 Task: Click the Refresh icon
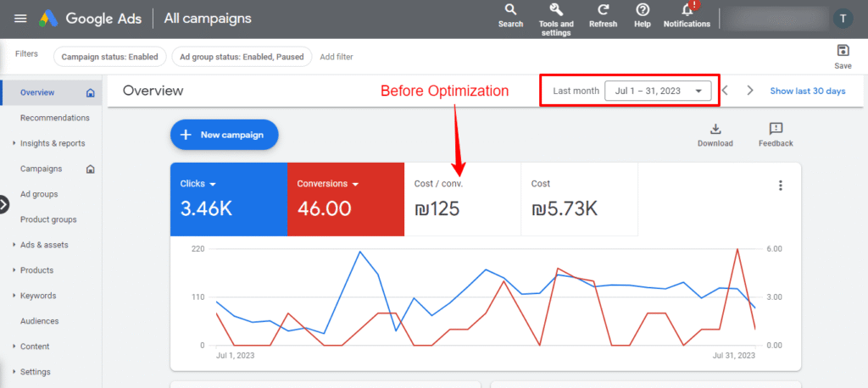[x=603, y=10]
